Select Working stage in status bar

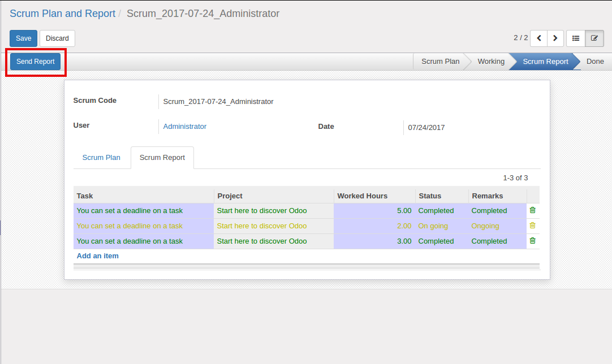(491, 62)
